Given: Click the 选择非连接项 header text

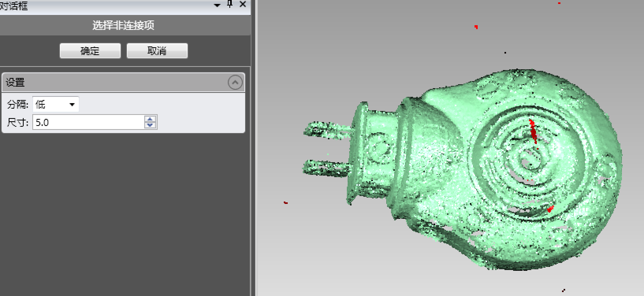Looking at the screenshot, I should click(123, 26).
